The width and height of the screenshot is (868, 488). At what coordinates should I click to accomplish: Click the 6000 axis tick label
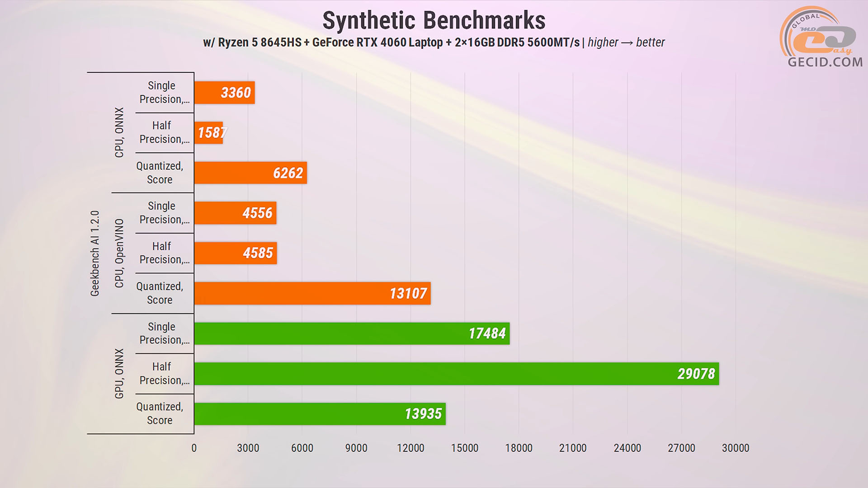302,448
